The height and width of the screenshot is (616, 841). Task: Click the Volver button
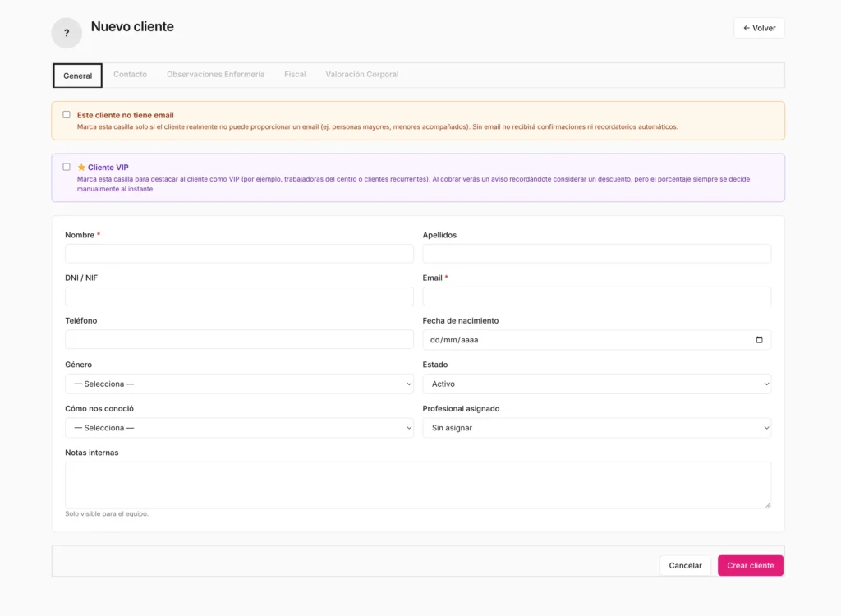click(759, 28)
